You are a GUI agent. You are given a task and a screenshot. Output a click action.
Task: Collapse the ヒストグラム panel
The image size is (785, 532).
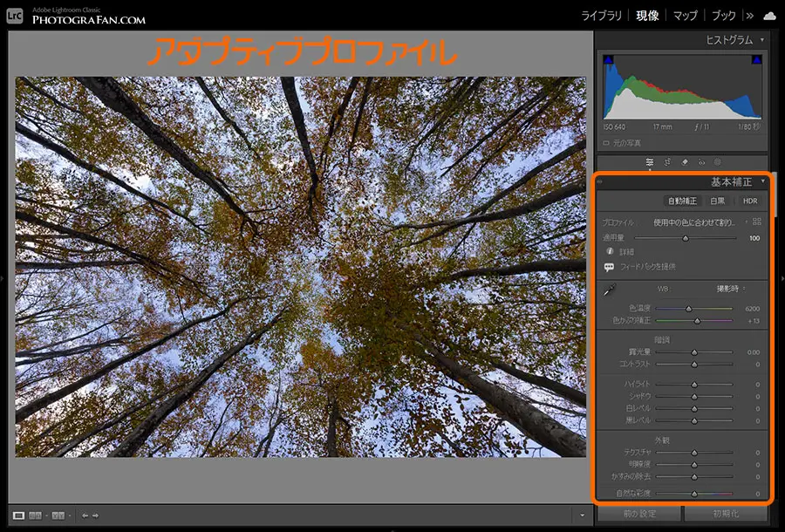pos(762,39)
